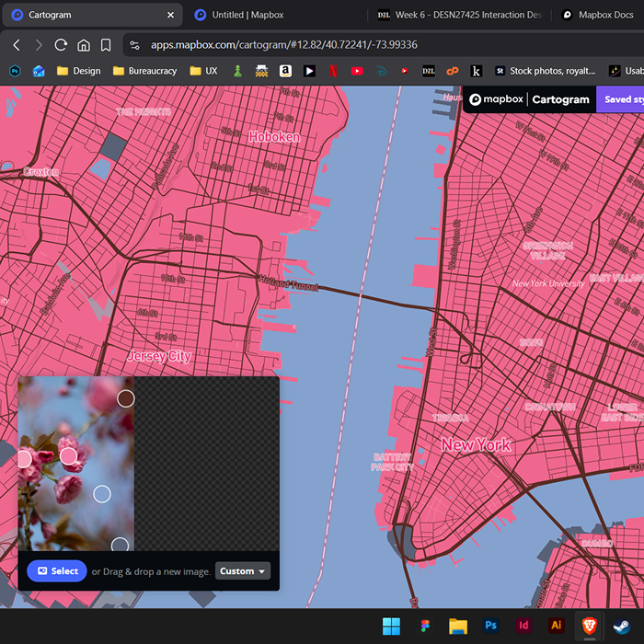Launch Figma from the taskbar
The height and width of the screenshot is (644, 644).
point(424,626)
